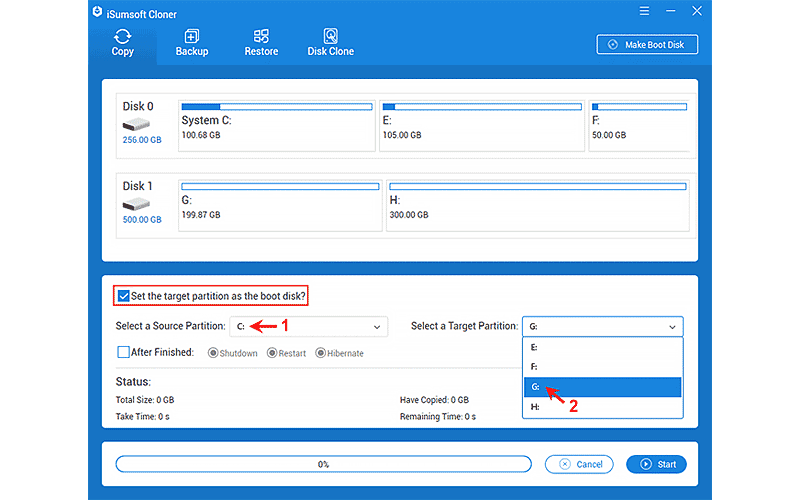Select the Shutdown radio option
This screenshot has height=500, width=800.
pyautogui.click(x=213, y=353)
